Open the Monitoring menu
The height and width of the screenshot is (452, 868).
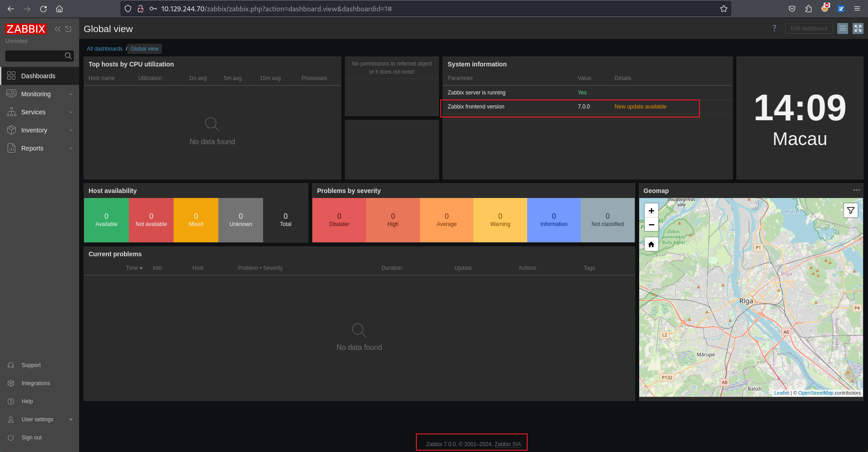click(39, 94)
